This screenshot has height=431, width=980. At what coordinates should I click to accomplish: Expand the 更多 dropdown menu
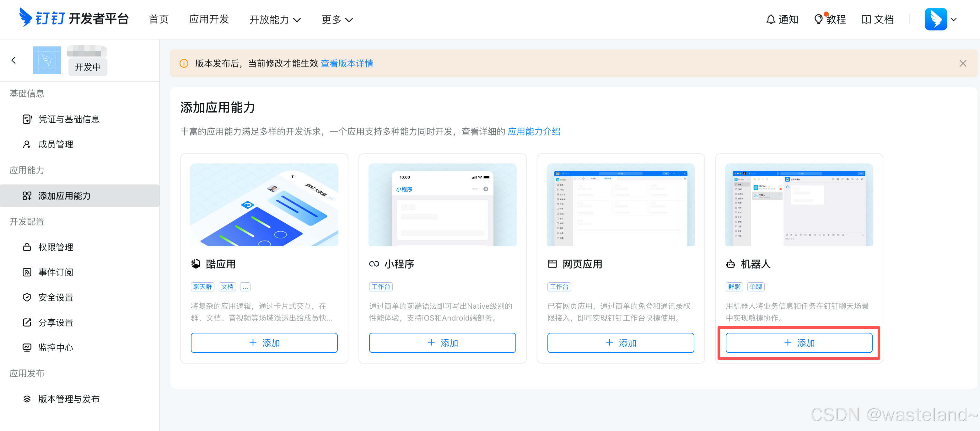336,19
